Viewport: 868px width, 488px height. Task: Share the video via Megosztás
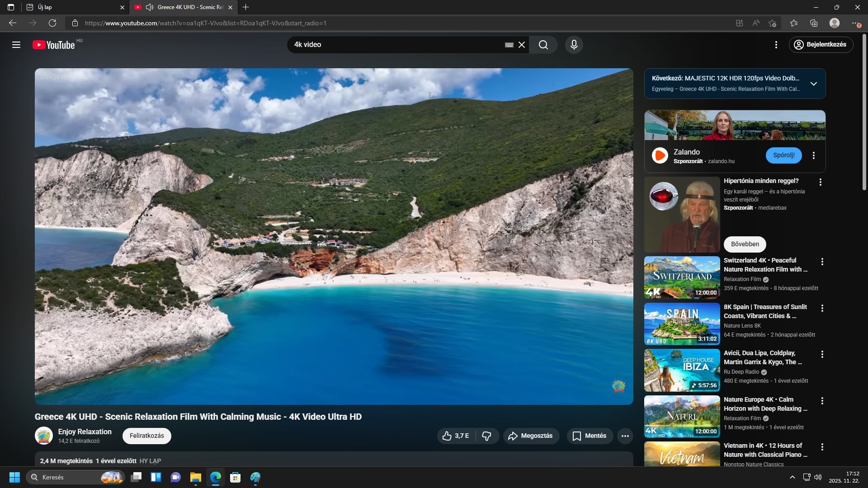click(x=530, y=436)
